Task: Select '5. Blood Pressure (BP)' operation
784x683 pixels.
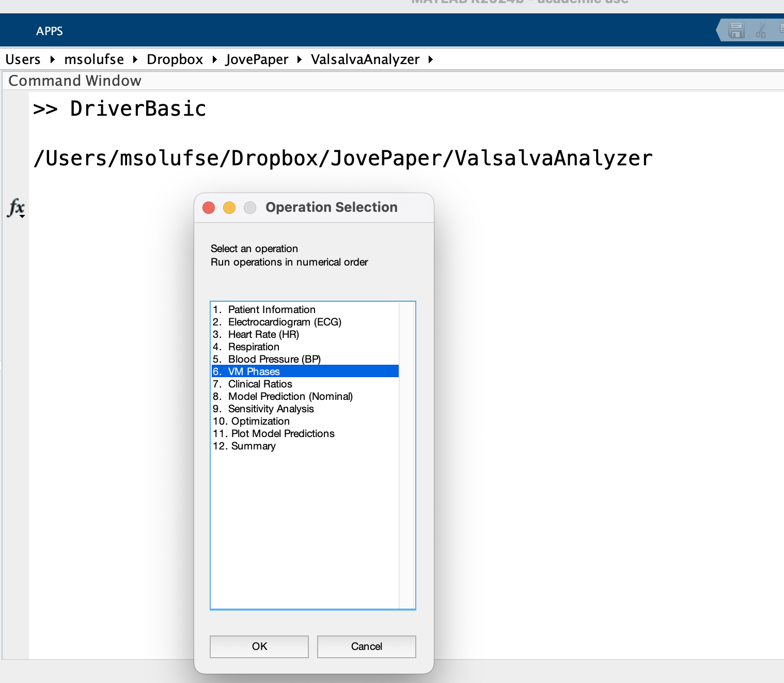Action: point(305,359)
